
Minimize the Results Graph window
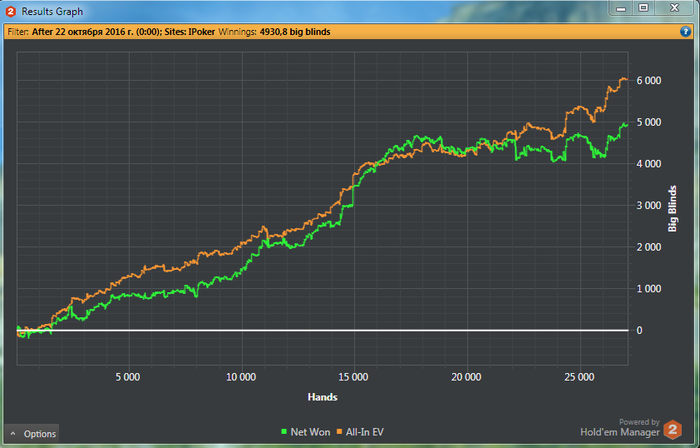pyautogui.click(x=621, y=7)
